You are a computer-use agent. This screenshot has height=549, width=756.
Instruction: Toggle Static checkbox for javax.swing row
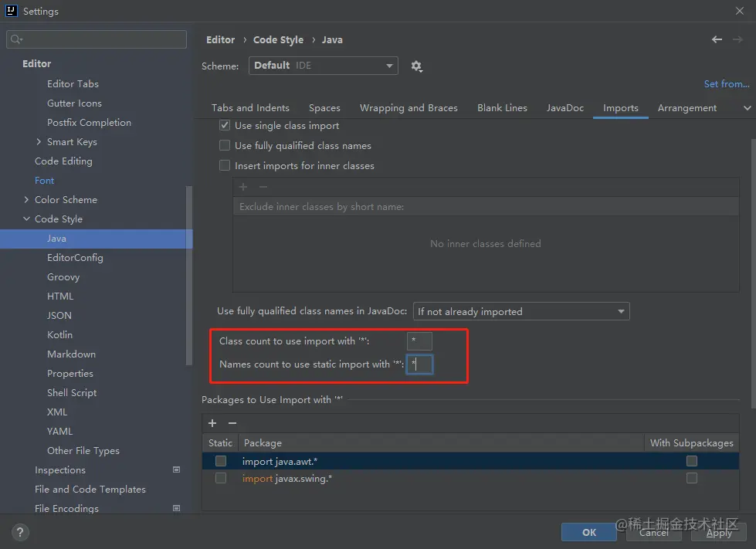coord(221,478)
